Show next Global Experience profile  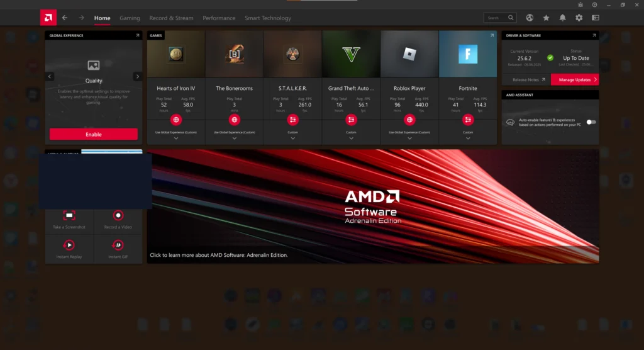coord(138,77)
